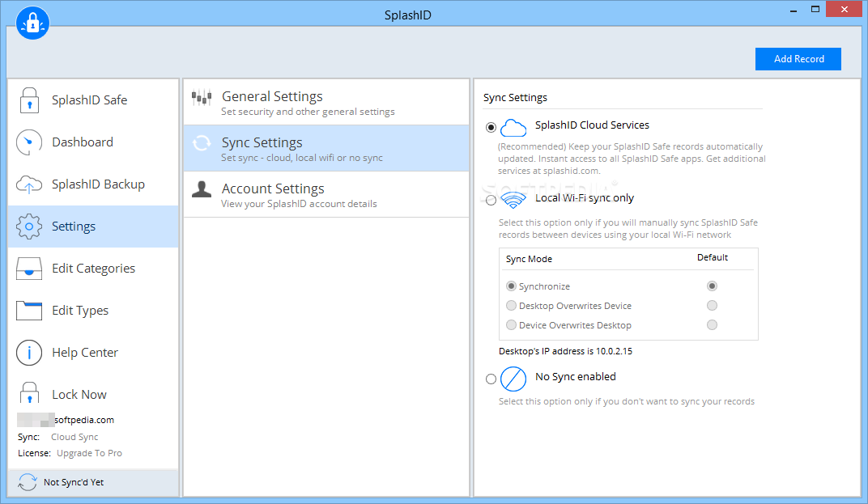This screenshot has width=868, height=504.
Task: Click the softpedia.com account text
Action: [x=84, y=420]
